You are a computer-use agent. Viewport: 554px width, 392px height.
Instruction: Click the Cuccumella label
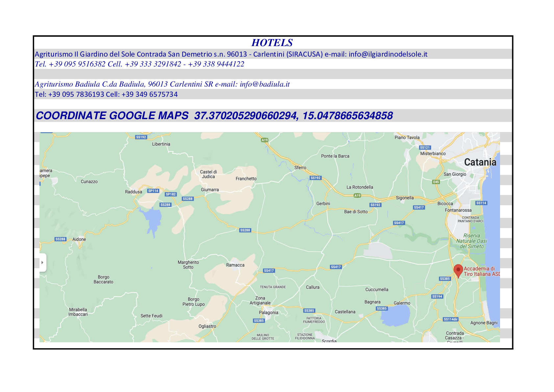click(x=377, y=290)
